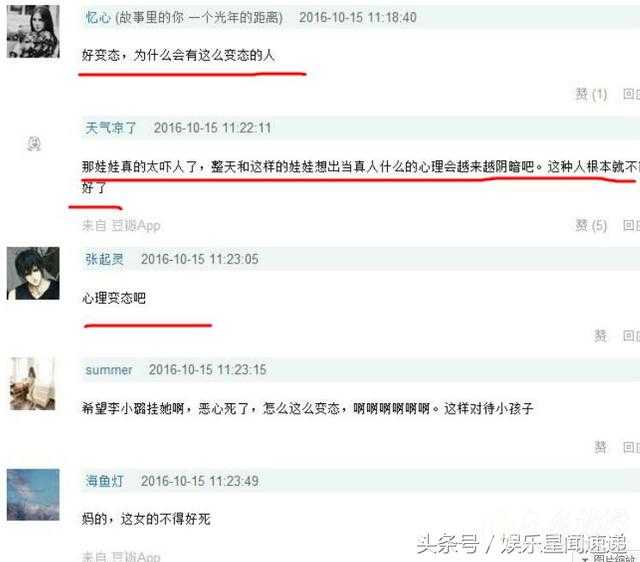Open summer's profile picture

(33, 384)
